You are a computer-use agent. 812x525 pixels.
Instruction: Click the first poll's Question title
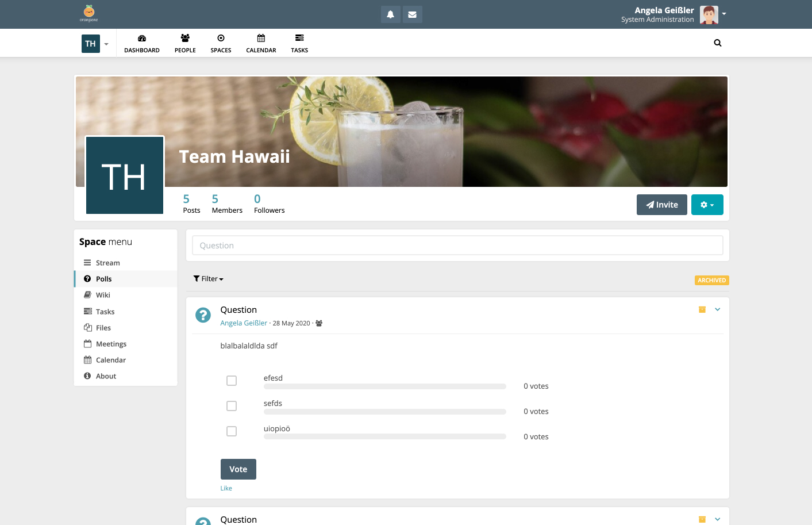tap(238, 310)
